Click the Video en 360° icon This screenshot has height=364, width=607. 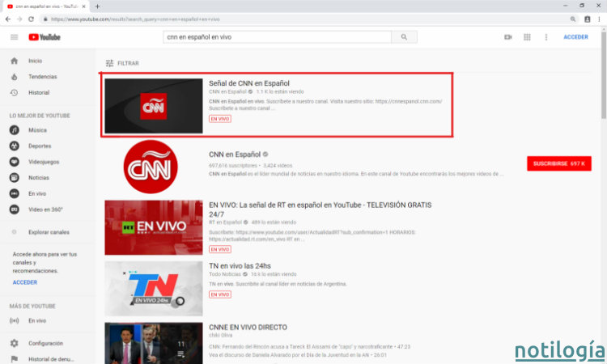click(15, 210)
